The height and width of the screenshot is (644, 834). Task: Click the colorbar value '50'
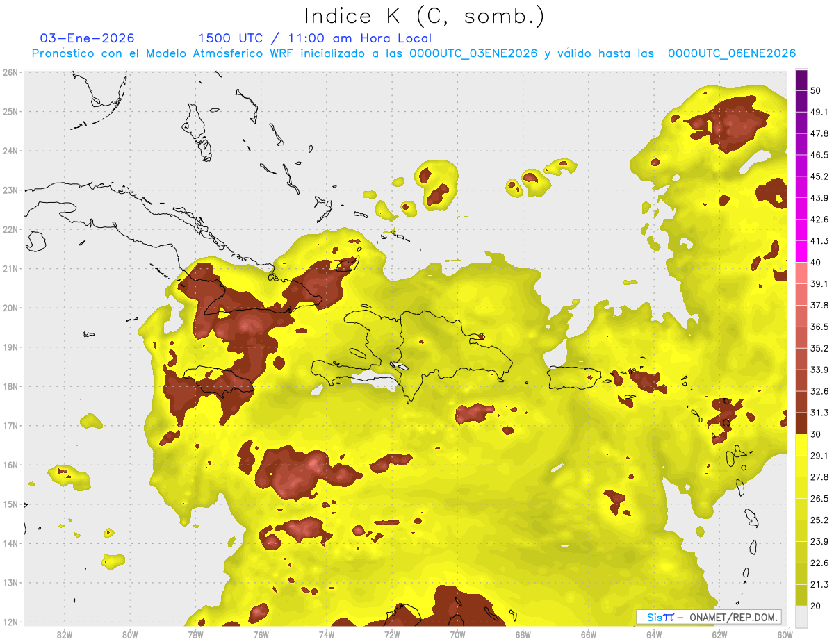click(x=816, y=90)
